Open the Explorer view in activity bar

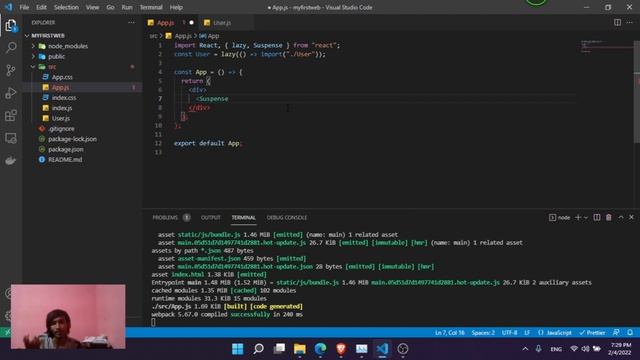(11, 26)
